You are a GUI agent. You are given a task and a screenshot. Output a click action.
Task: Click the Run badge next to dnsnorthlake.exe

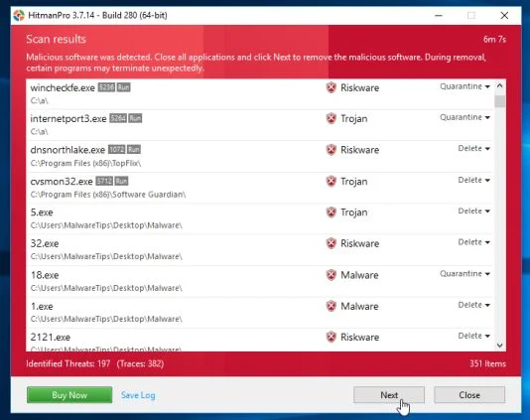pyautogui.click(x=134, y=150)
